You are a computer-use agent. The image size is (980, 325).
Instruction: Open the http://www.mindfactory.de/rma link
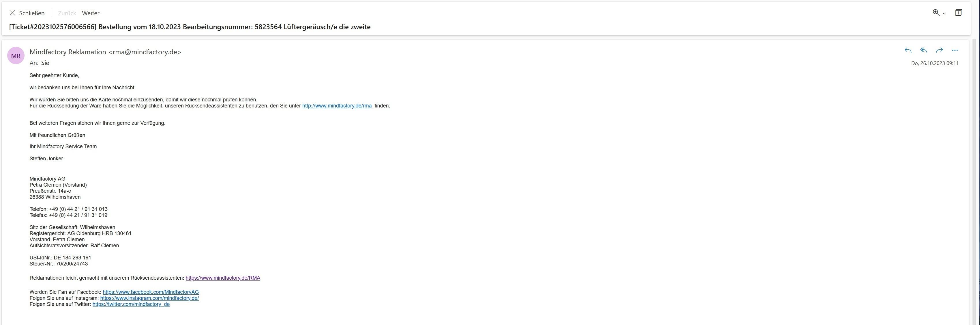(337, 105)
